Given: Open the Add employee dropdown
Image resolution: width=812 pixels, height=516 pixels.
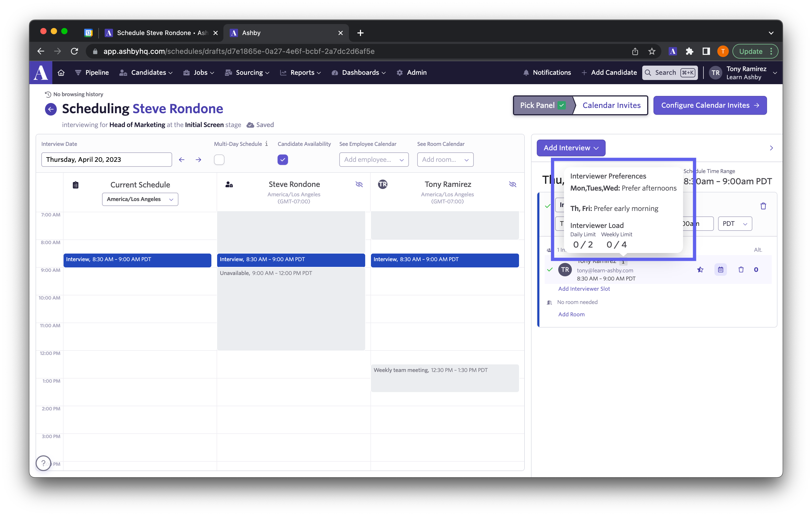Looking at the screenshot, I should 374,160.
